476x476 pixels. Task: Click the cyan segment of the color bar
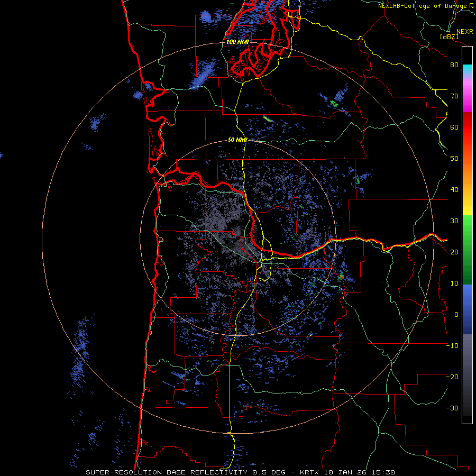point(467,70)
